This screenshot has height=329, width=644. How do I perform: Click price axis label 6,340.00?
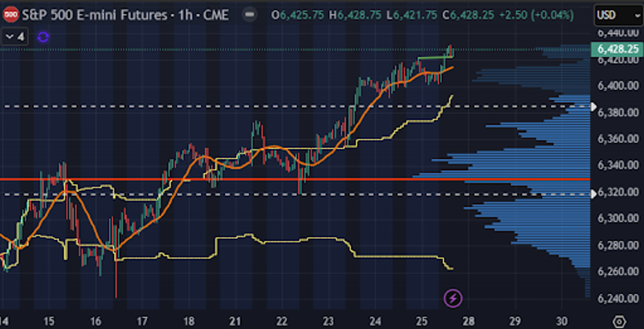[x=618, y=165]
